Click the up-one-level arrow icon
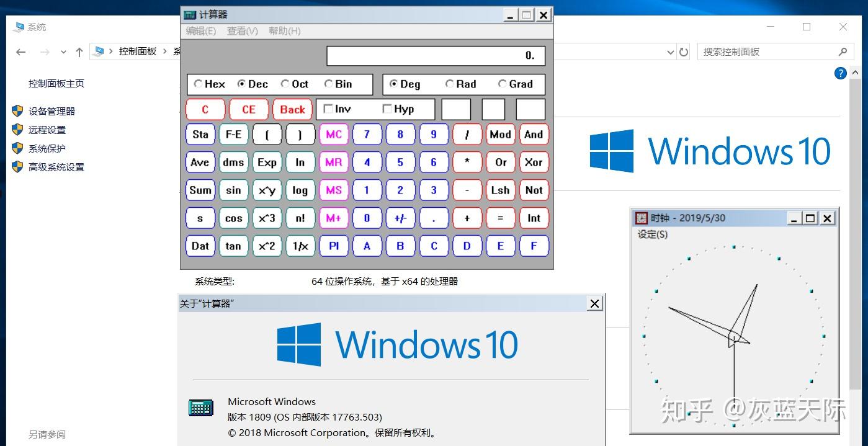 (79, 52)
